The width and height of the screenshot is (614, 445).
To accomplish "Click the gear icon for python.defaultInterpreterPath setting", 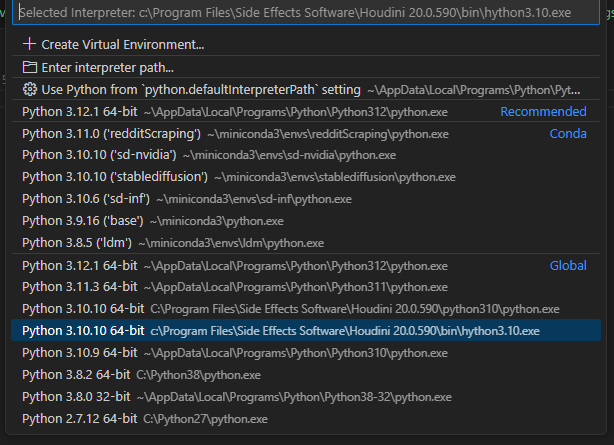I will pyautogui.click(x=29, y=89).
